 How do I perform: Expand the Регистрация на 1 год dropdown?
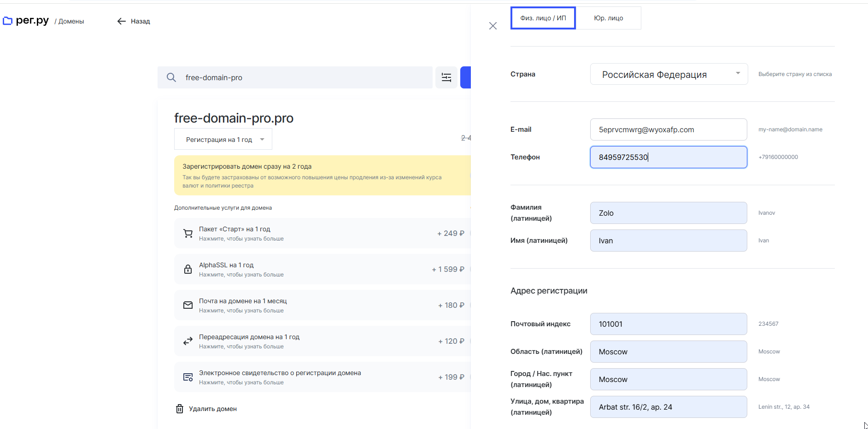(223, 140)
